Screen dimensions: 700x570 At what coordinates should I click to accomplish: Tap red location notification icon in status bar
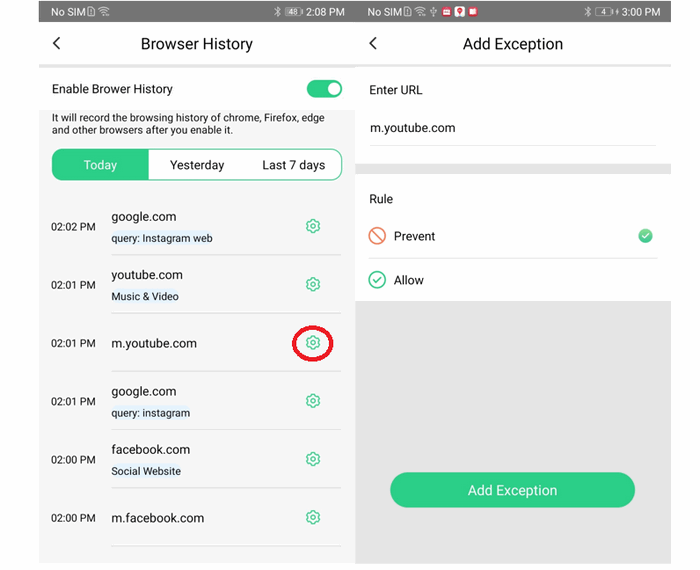click(459, 12)
